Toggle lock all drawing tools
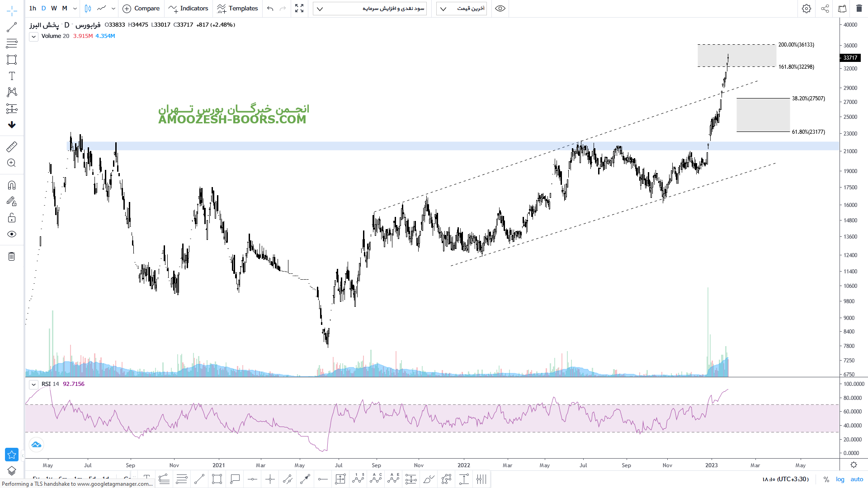Screen dimensions: 868x488 [12, 218]
